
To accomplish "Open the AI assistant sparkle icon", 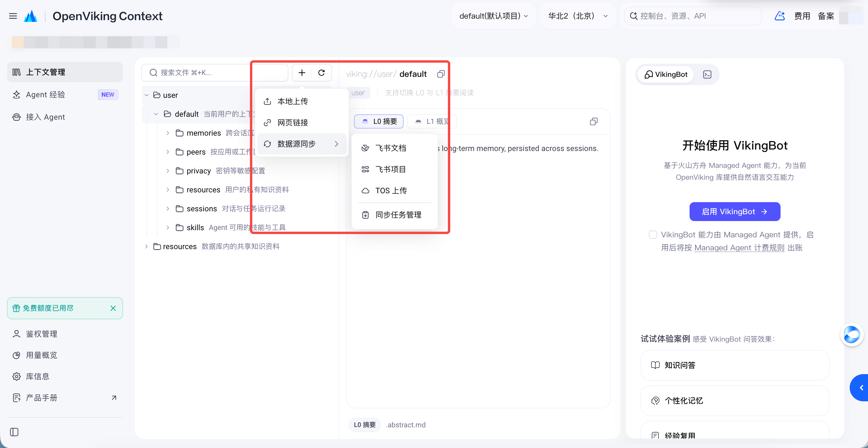I will point(780,16).
